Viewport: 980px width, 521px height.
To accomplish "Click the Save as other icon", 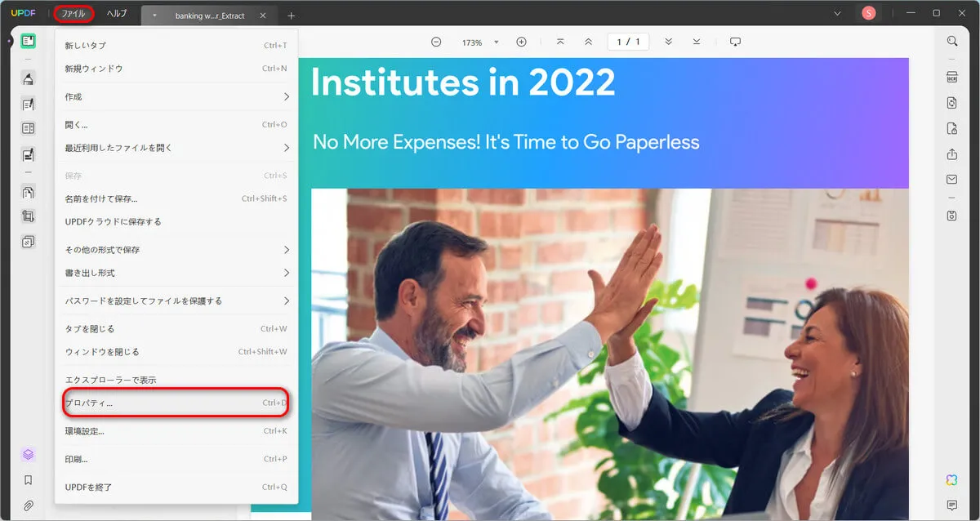I will pos(952,216).
